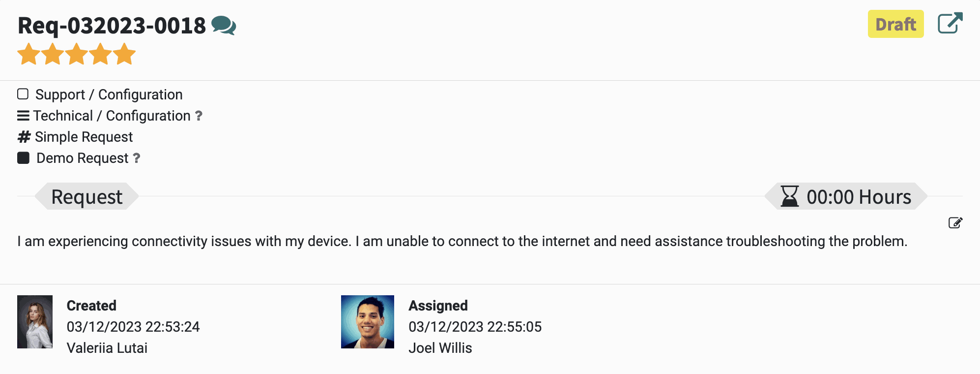Open the Req-032023-0018 title

[112, 26]
